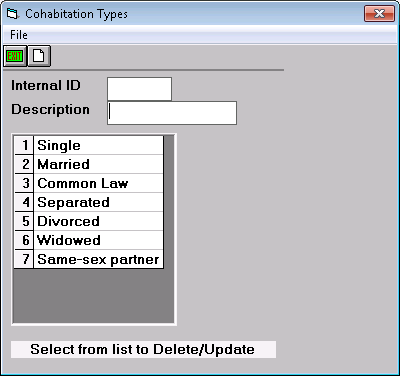Click the window title bar folder icon
Viewport: 400px width, 376px height.
(x=12, y=14)
